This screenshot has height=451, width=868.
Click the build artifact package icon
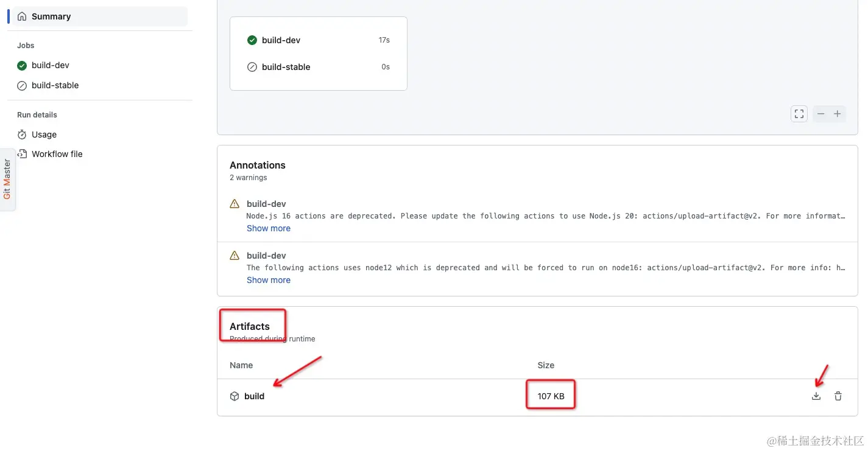point(235,396)
